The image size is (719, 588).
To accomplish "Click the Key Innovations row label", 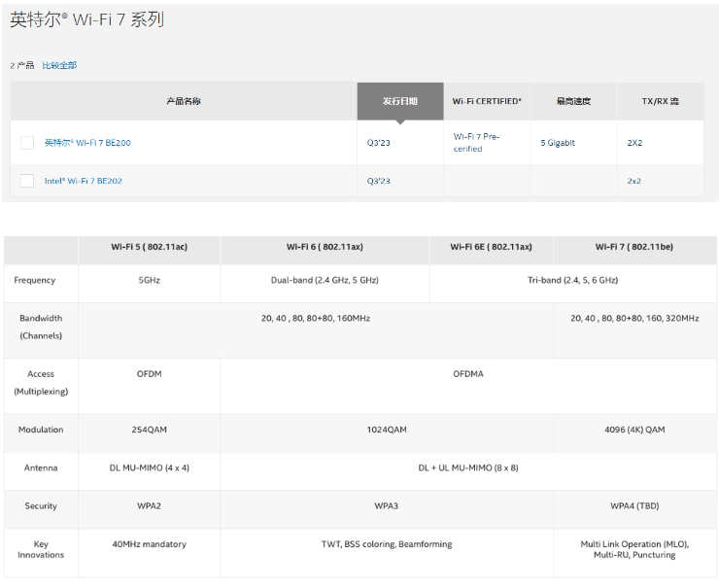I will coord(41,549).
